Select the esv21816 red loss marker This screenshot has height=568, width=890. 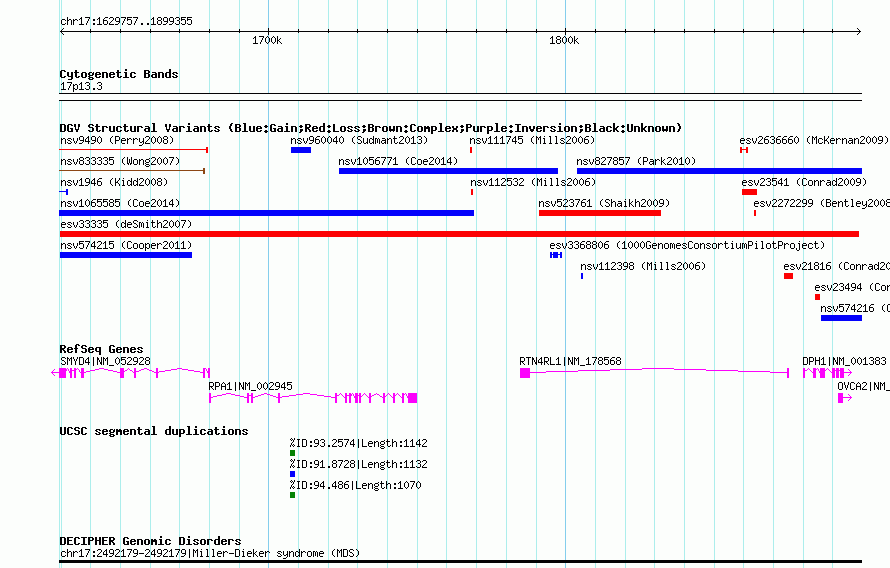click(x=788, y=276)
